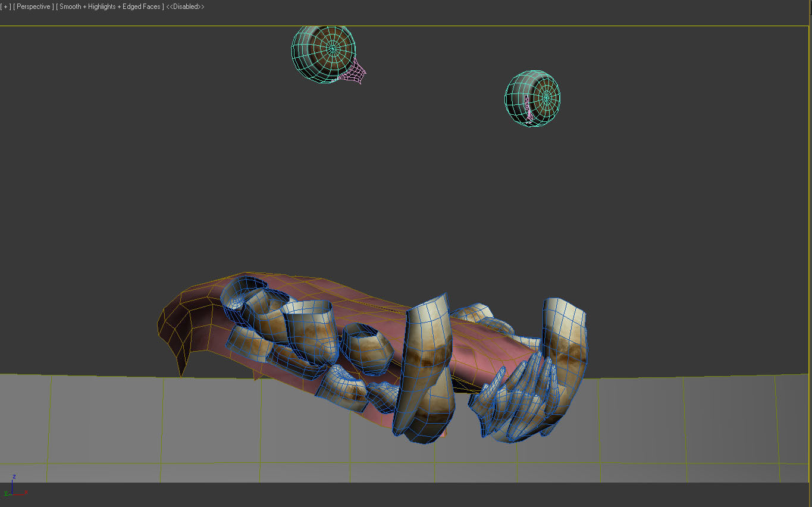Viewport: 812px width, 507px height.
Task: Open the Perspective viewport view menu
Action: coord(33,7)
